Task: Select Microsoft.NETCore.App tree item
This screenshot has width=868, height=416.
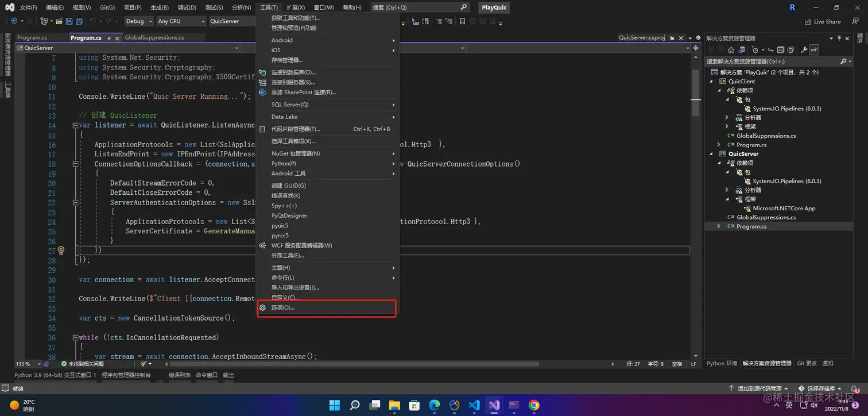Action: pyautogui.click(x=784, y=209)
